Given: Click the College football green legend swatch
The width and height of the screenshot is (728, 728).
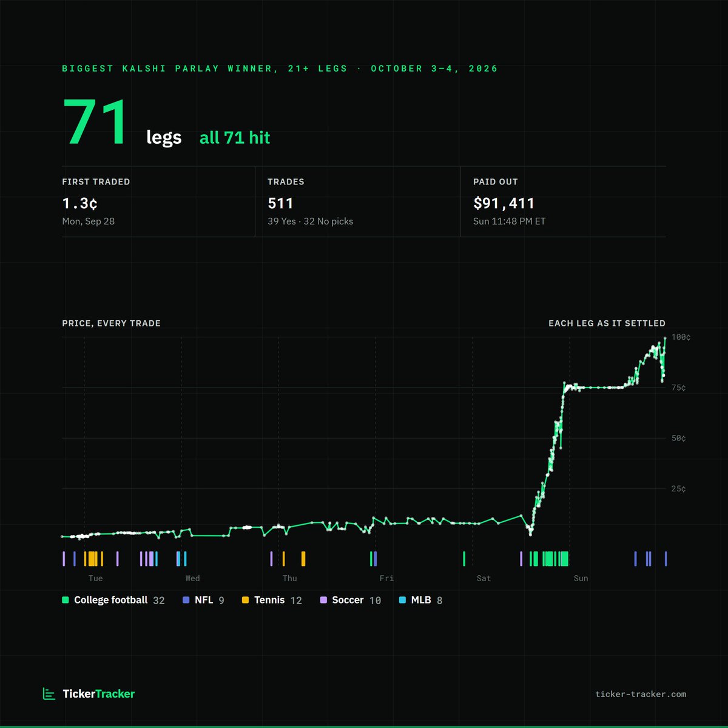Looking at the screenshot, I should (66, 600).
